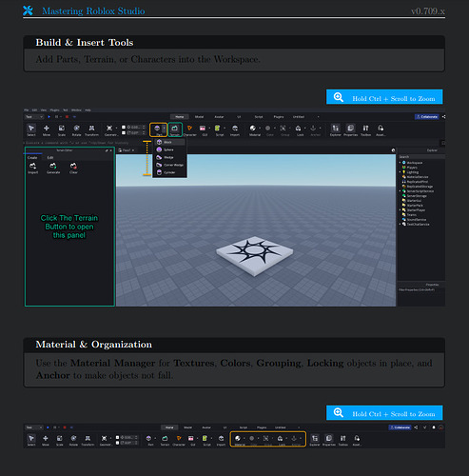Activate the Scale tool in the upper Studio toolbar
Image resolution: width=469 pixels, height=476 pixels.
[x=62, y=129]
